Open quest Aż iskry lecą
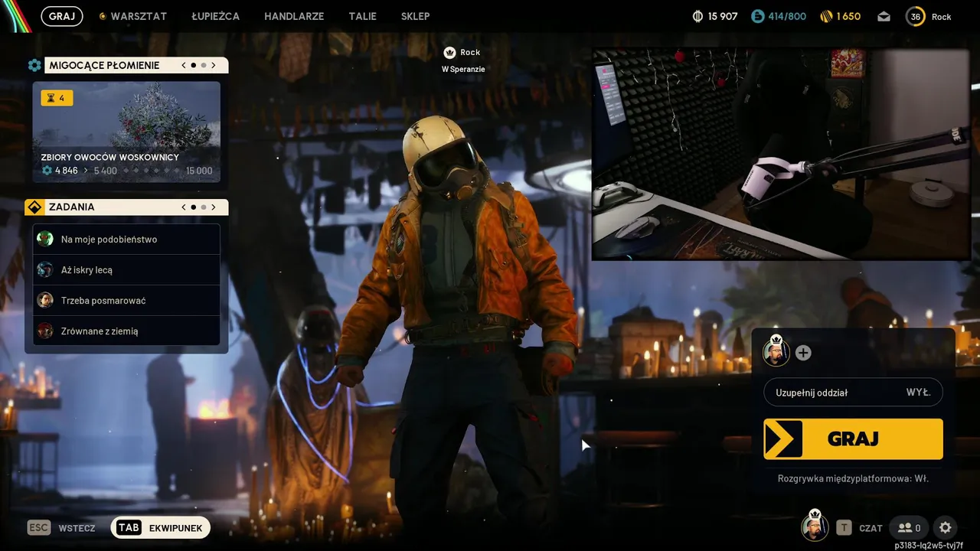 (126, 269)
